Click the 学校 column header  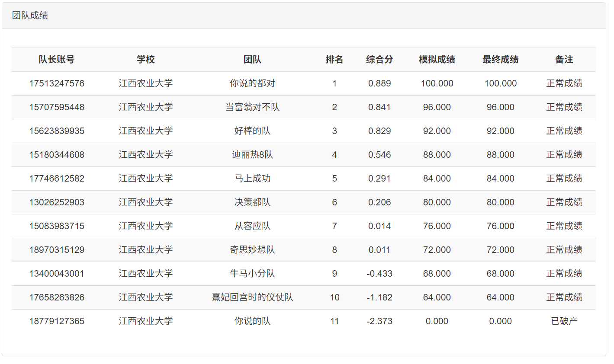pyautogui.click(x=146, y=60)
